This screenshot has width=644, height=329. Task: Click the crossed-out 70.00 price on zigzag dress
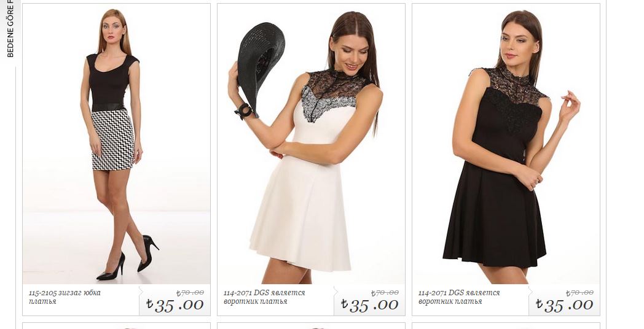pyautogui.click(x=190, y=293)
